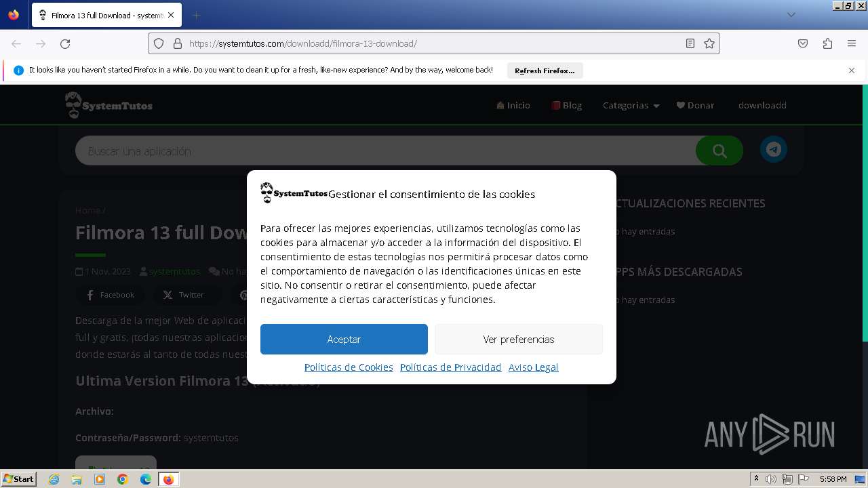
Task: Open Firefox application hamburger menu
Action: click(x=852, y=43)
